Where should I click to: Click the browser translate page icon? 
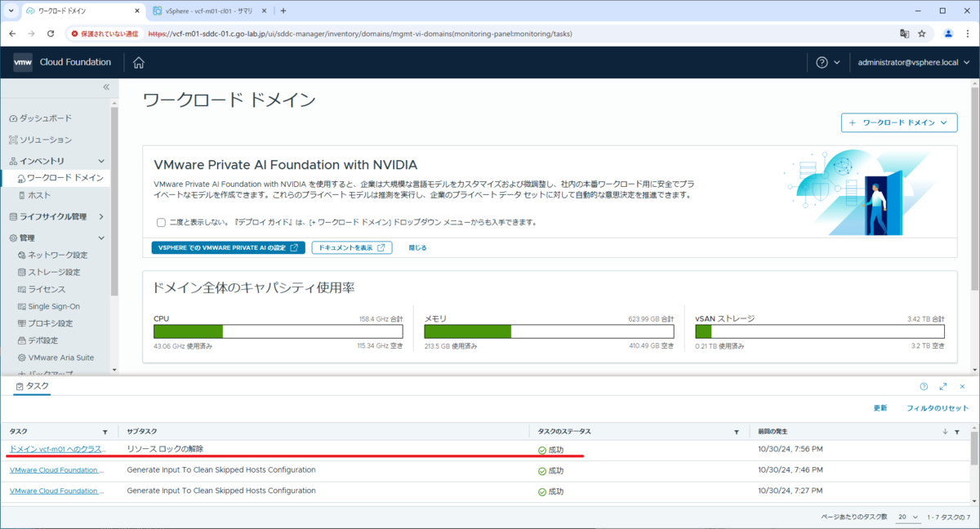tap(904, 33)
